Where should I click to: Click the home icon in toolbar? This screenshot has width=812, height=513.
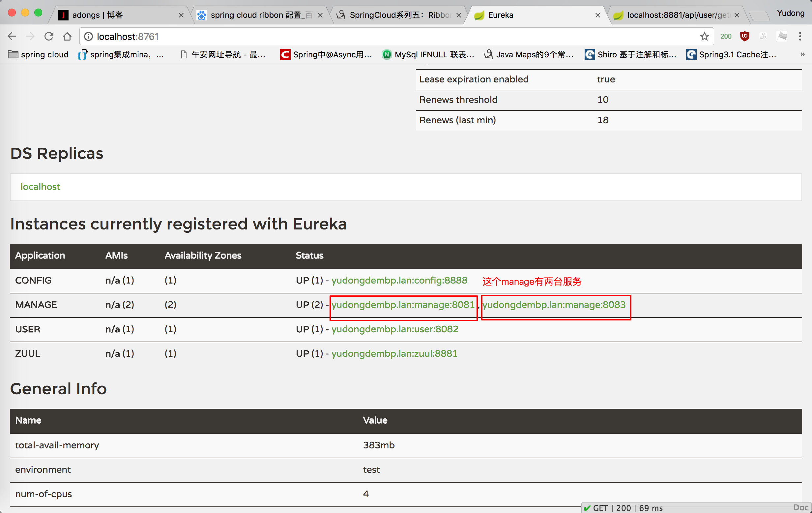[x=67, y=36]
